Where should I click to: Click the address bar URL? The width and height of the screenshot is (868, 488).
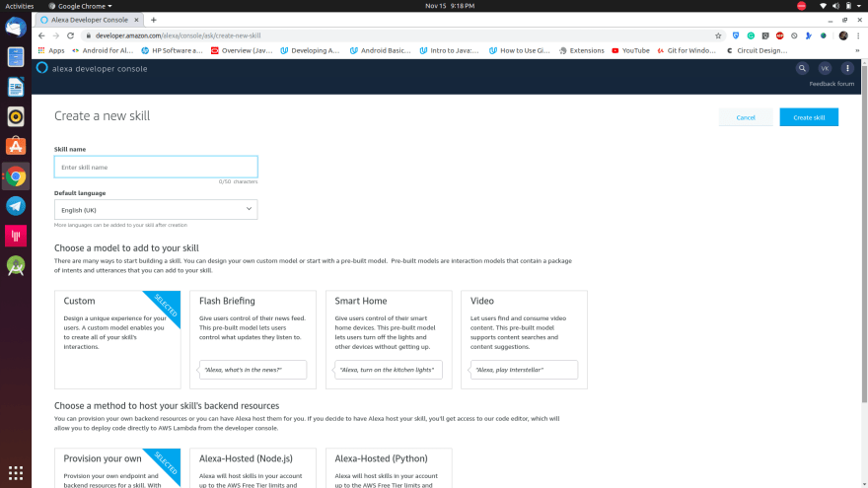point(178,35)
